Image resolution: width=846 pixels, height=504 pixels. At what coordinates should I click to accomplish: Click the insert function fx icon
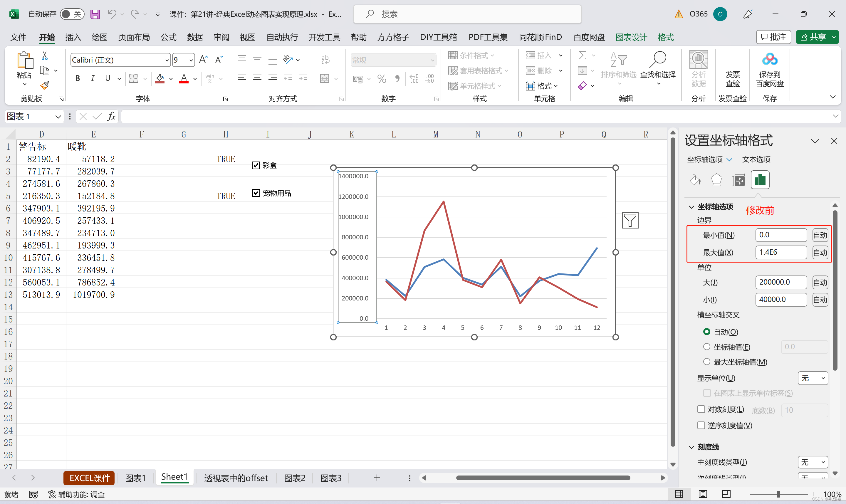click(x=111, y=117)
